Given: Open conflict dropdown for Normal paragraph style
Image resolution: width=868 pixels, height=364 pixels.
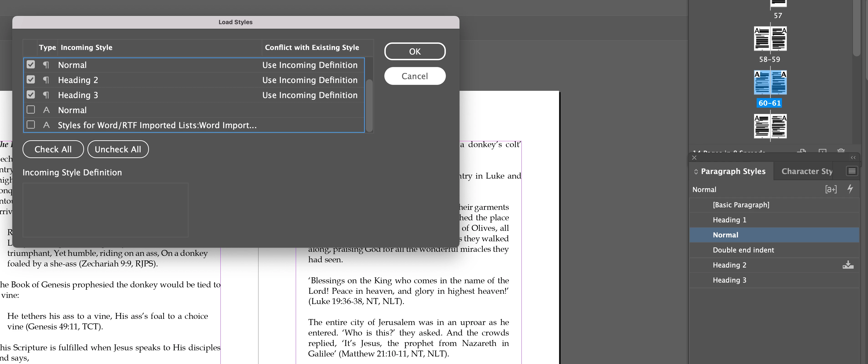Looking at the screenshot, I should pyautogui.click(x=310, y=65).
